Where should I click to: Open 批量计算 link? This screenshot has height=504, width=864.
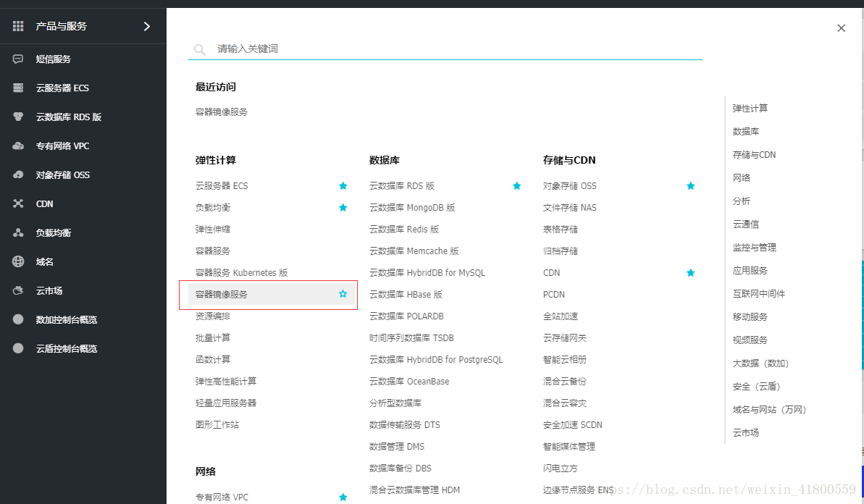213,337
